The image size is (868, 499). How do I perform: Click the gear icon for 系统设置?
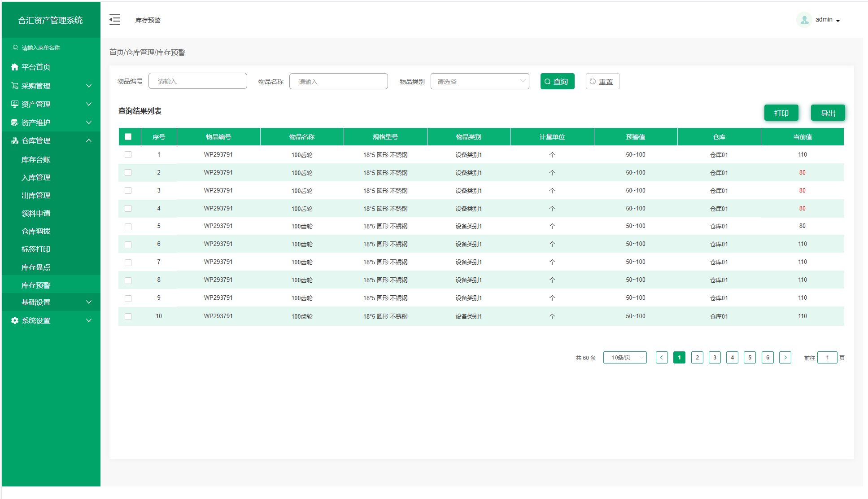pos(15,320)
